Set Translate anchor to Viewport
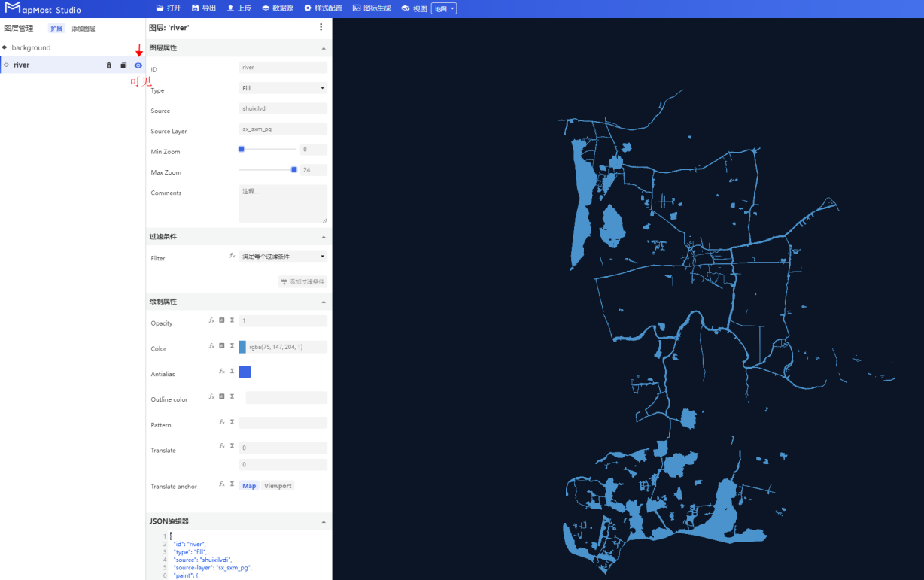This screenshot has width=924, height=580. pos(278,486)
